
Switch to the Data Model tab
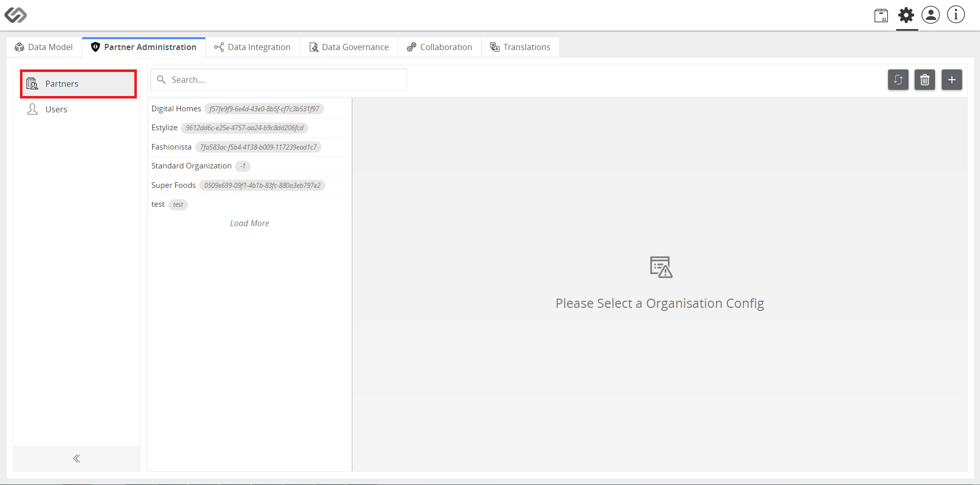click(x=44, y=47)
